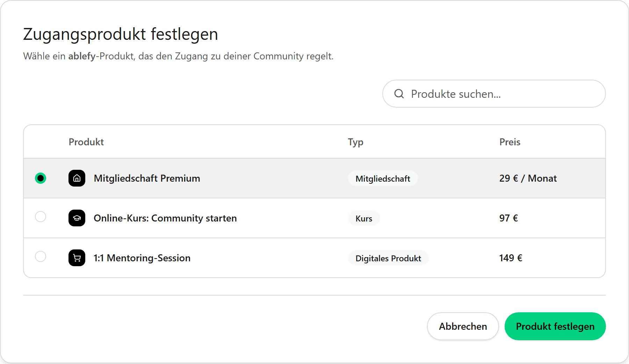Viewport: 629px width, 364px height.
Task: Select the 1:1 Mentoring-Session radio button
Action: [x=41, y=256]
